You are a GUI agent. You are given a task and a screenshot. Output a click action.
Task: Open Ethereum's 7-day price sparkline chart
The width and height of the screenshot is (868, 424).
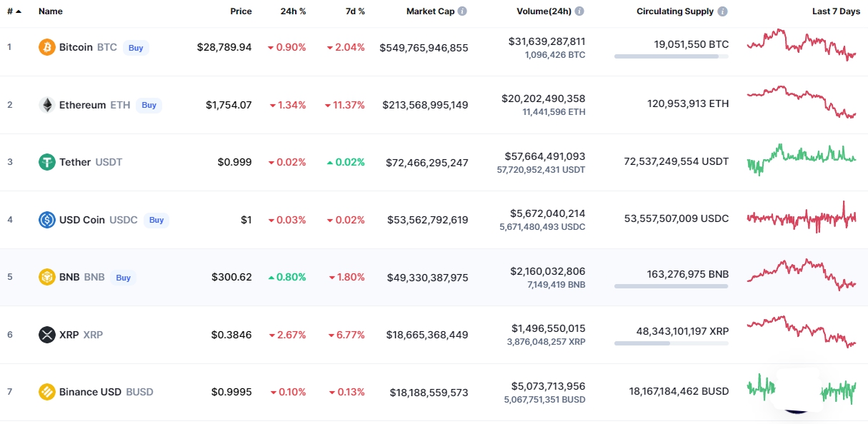[x=802, y=102]
